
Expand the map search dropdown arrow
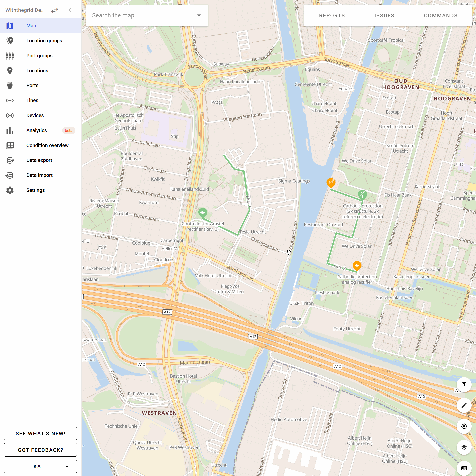click(x=199, y=15)
